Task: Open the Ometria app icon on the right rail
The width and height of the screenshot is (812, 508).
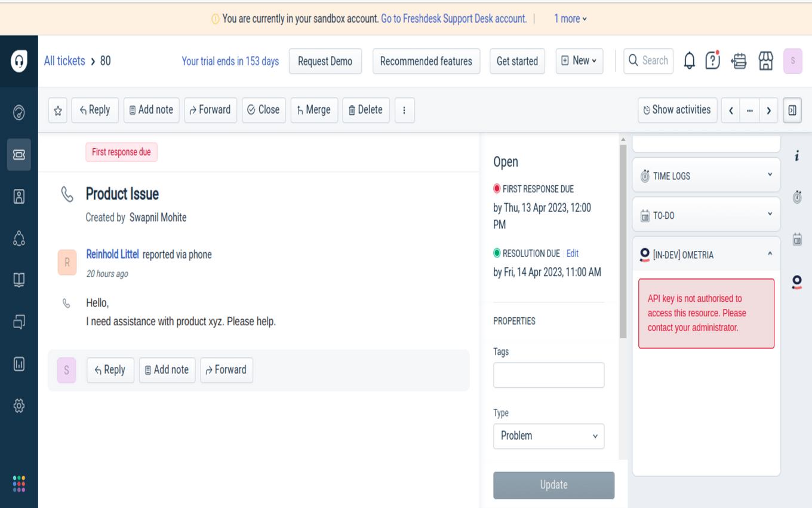Action: coord(797,282)
